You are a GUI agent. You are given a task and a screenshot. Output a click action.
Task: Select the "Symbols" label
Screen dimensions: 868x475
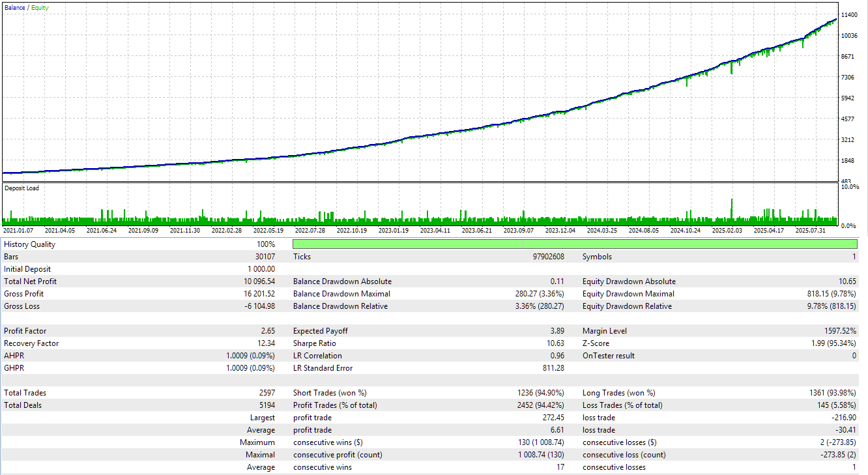coord(598,257)
